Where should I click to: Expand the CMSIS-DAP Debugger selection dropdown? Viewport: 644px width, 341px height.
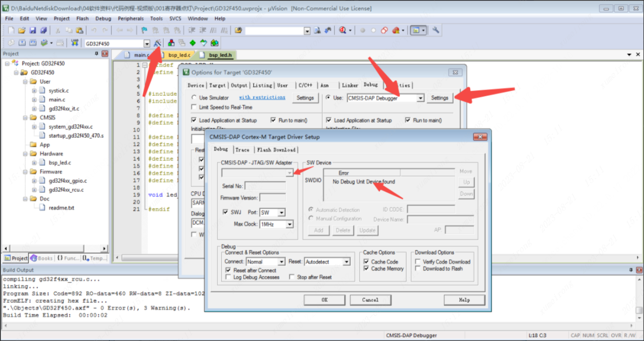pyautogui.click(x=420, y=98)
